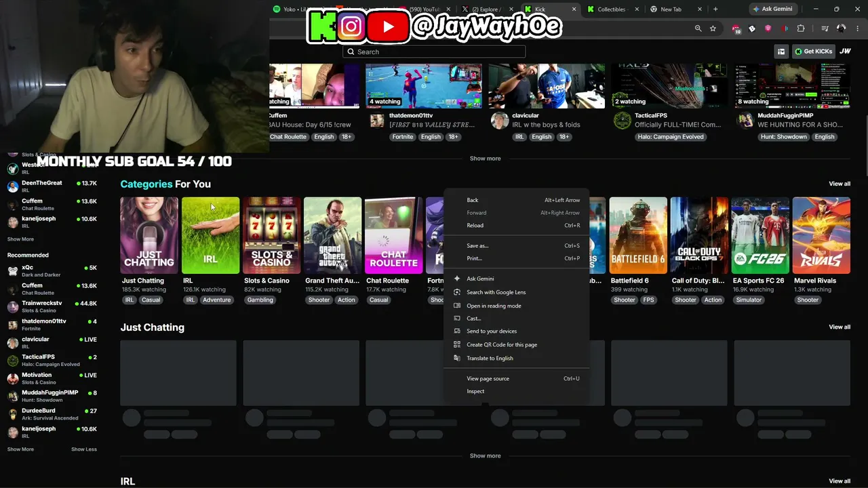Choose Print... from the context menu

point(517,258)
